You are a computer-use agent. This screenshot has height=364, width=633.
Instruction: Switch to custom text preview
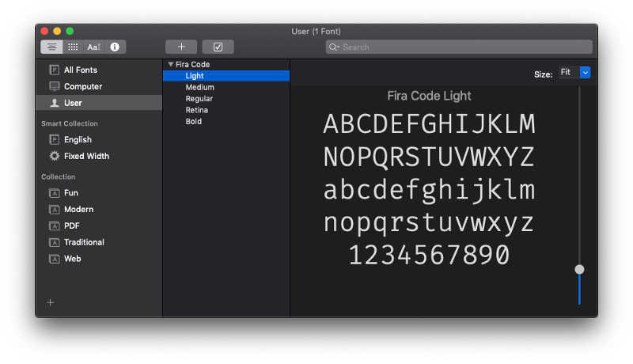pos(94,47)
